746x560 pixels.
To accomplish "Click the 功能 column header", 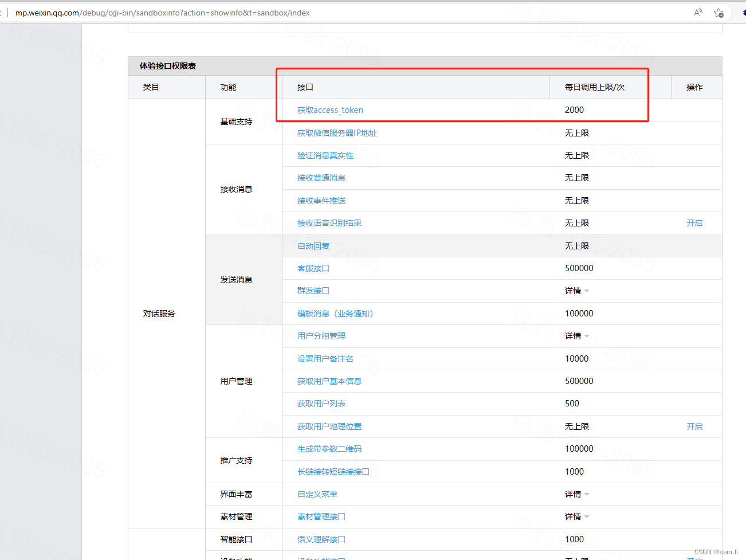I will click(x=228, y=87).
